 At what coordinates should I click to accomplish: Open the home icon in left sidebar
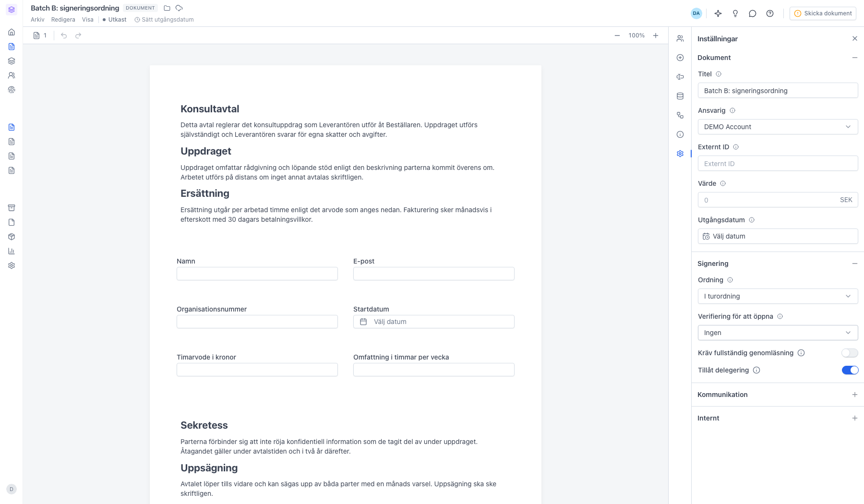coord(12,32)
